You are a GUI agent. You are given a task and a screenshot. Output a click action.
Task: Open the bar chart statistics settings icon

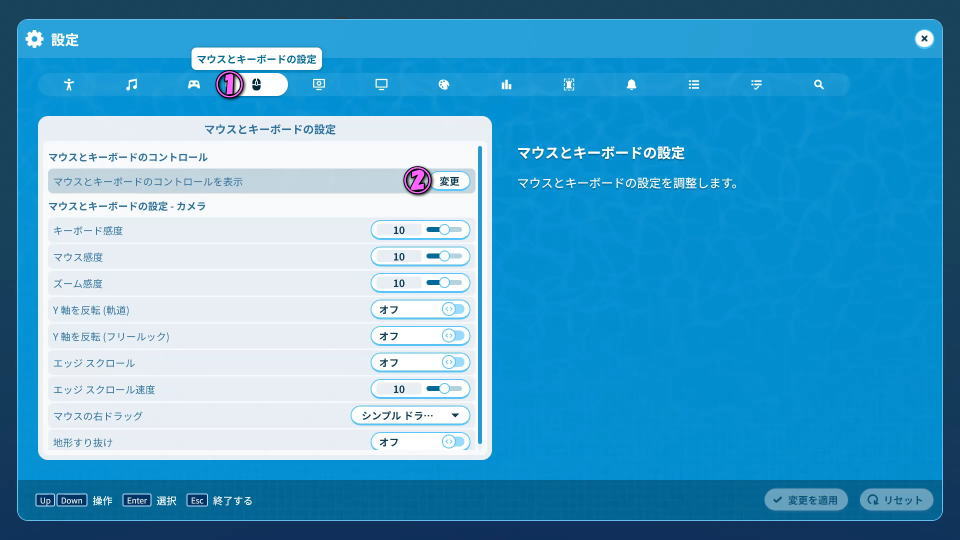[x=506, y=85]
